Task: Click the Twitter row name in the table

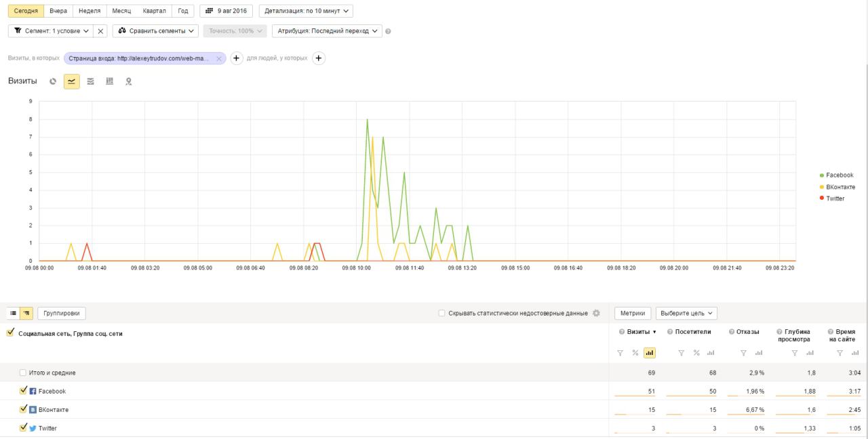Action: tap(47, 427)
